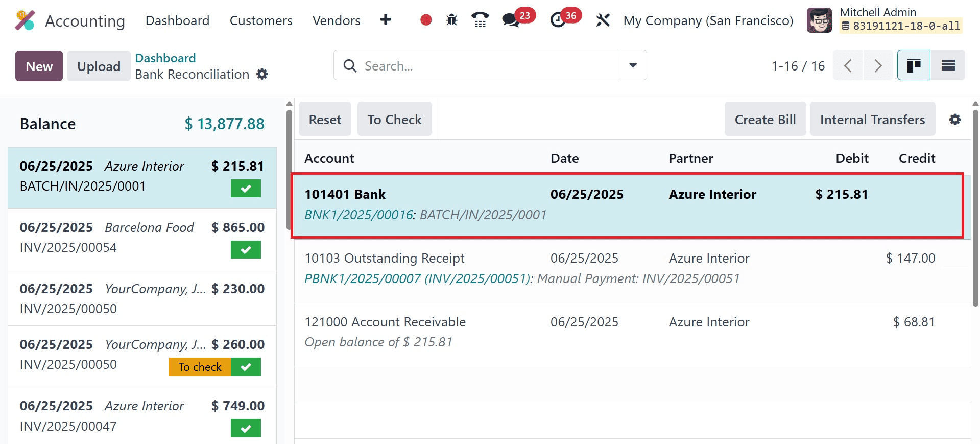
Task: Go to previous page arrow
Action: point(848,65)
